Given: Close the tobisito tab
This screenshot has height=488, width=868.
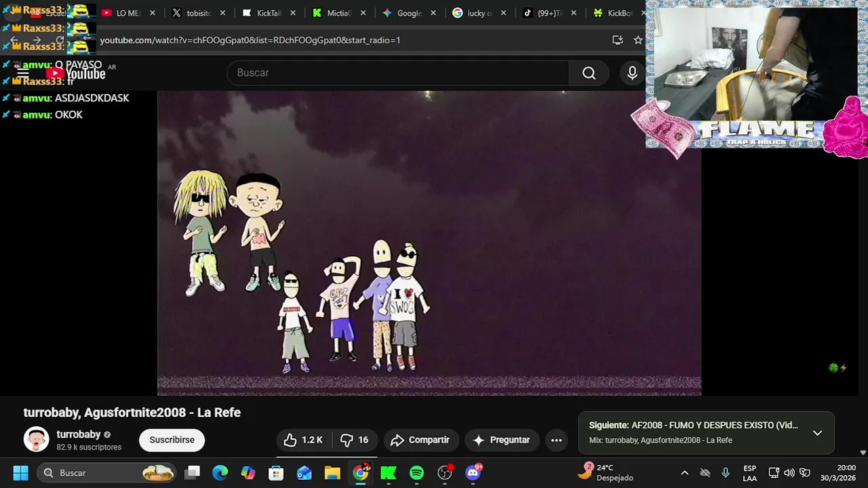Looking at the screenshot, I should tap(222, 13).
